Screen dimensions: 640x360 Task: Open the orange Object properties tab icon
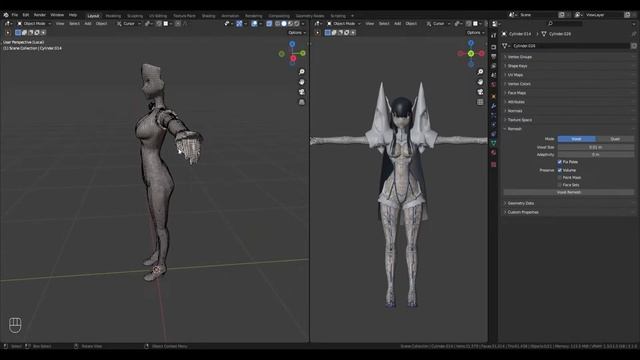point(493,96)
